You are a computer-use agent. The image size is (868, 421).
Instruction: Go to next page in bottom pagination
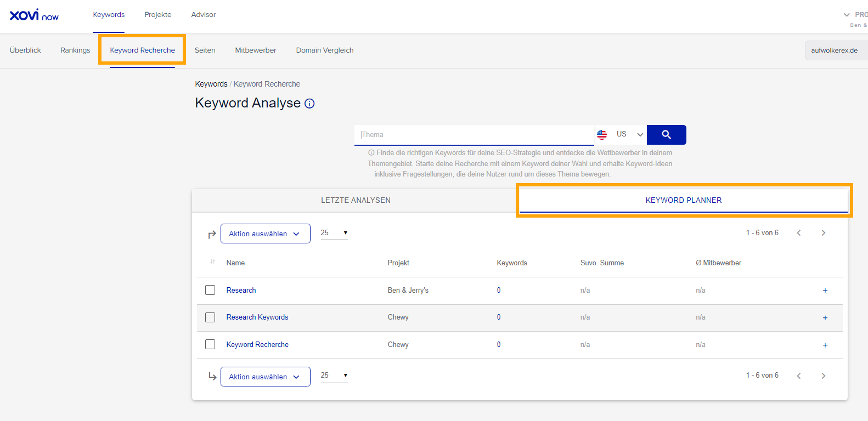pos(823,376)
